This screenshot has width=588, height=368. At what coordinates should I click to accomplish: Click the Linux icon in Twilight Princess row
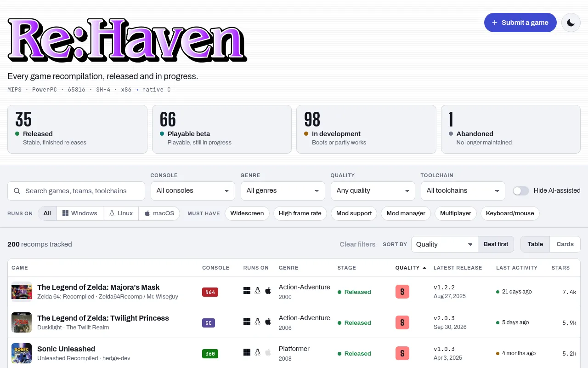tap(257, 322)
